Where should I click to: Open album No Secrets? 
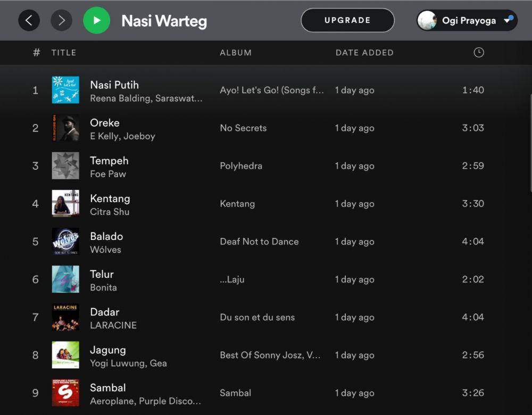pos(243,128)
